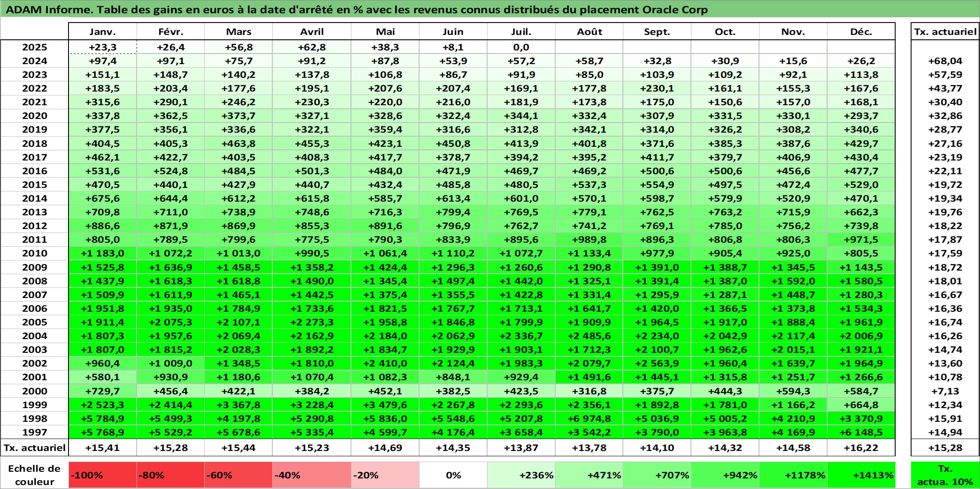Click the 'Tx. actuariel' right column header
This screenshot has height=489, width=980.
(x=945, y=31)
